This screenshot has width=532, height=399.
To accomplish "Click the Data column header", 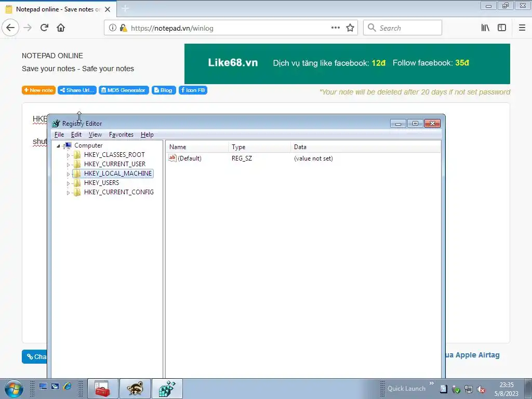I will [x=366, y=147].
